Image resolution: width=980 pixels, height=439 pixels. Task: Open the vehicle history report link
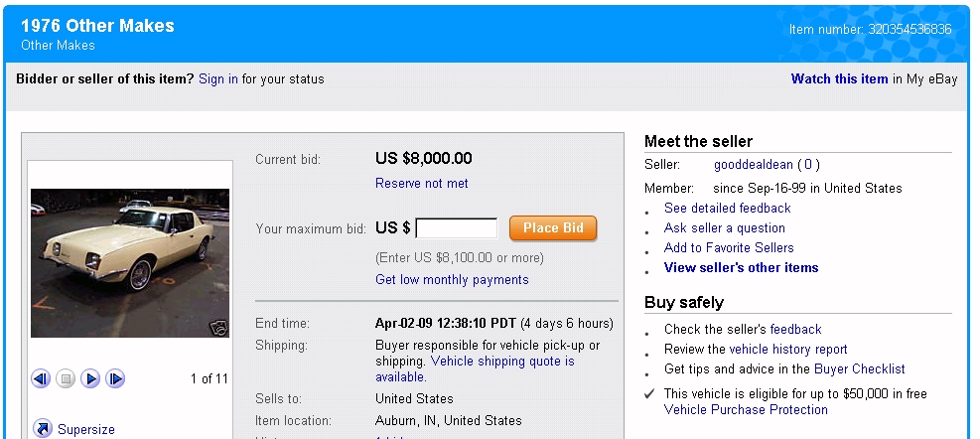788,350
